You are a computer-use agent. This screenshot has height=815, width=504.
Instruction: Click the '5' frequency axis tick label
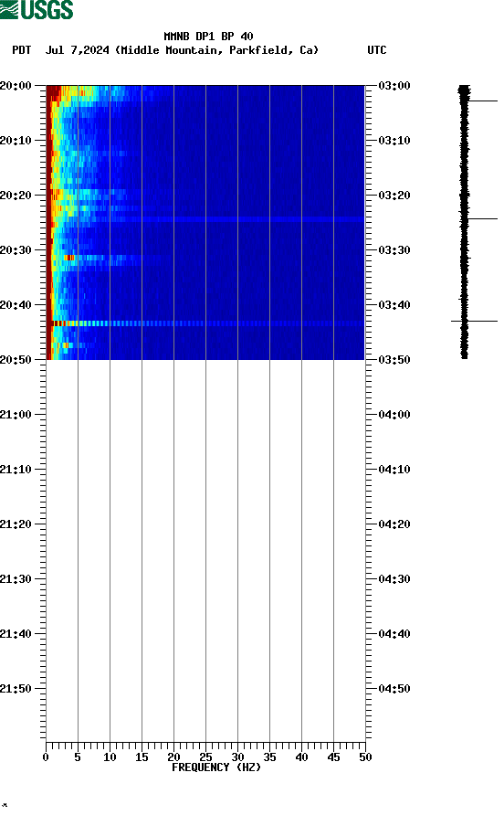(78, 757)
